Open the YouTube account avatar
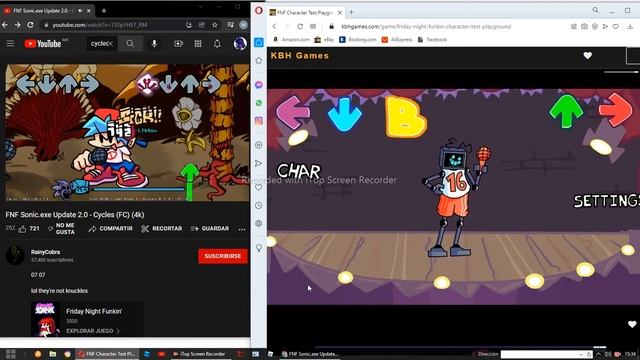Screen dimensions: 640x360 coord(240,43)
